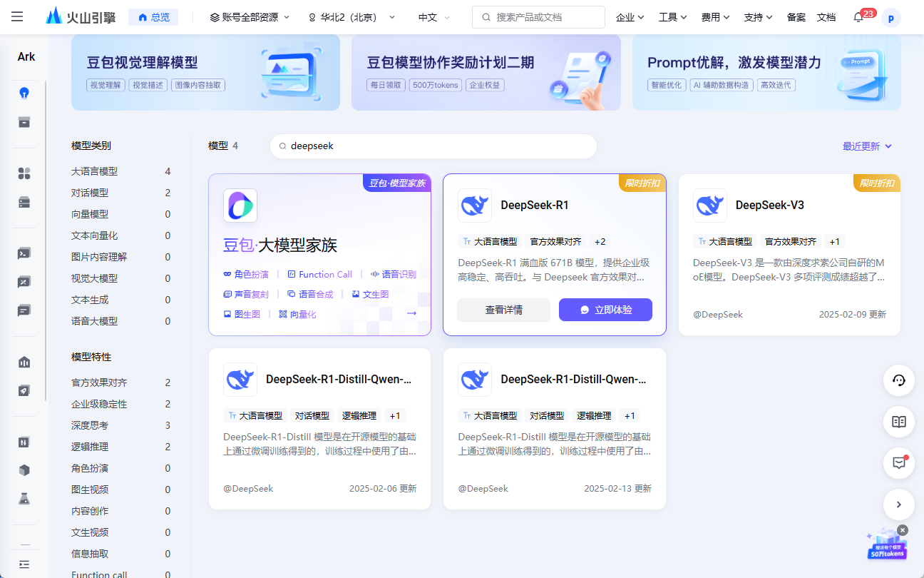Follow the arrow on the 豆包大模型家族 card

pos(412,313)
